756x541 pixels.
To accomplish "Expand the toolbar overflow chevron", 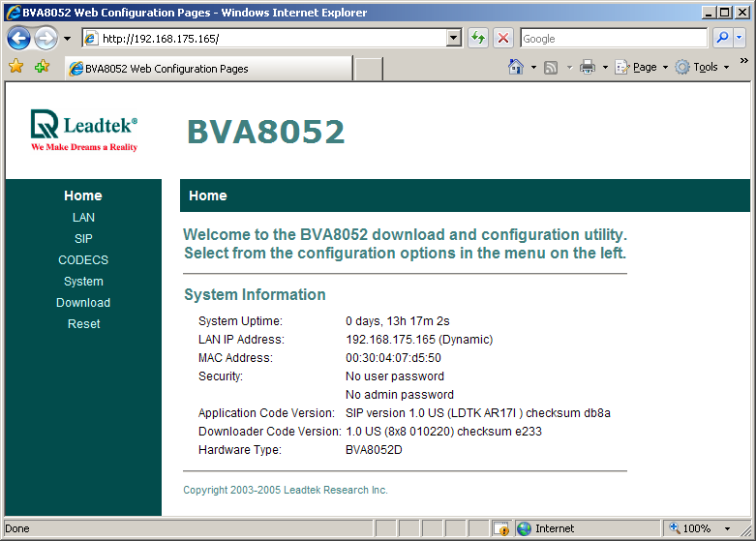I will (x=744, y=60).
